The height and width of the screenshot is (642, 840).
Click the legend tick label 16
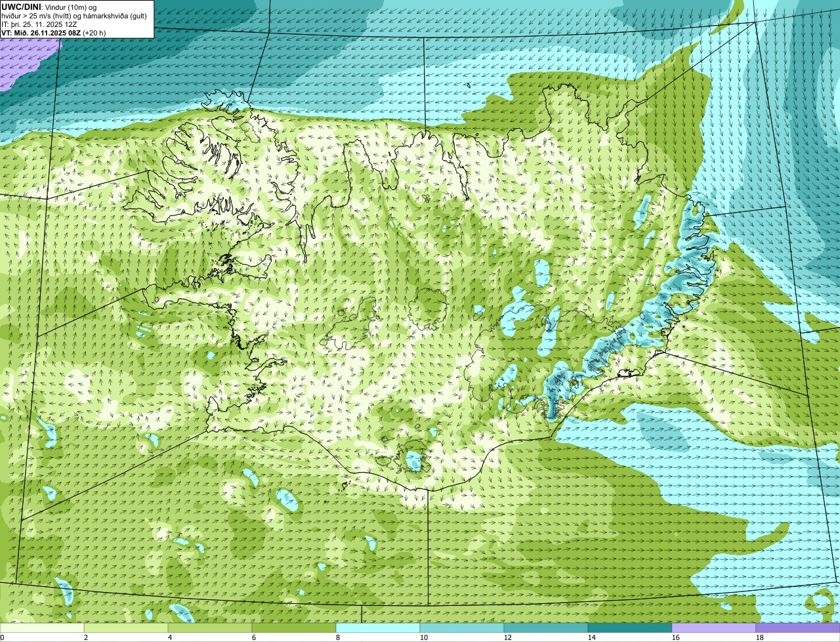675,637
